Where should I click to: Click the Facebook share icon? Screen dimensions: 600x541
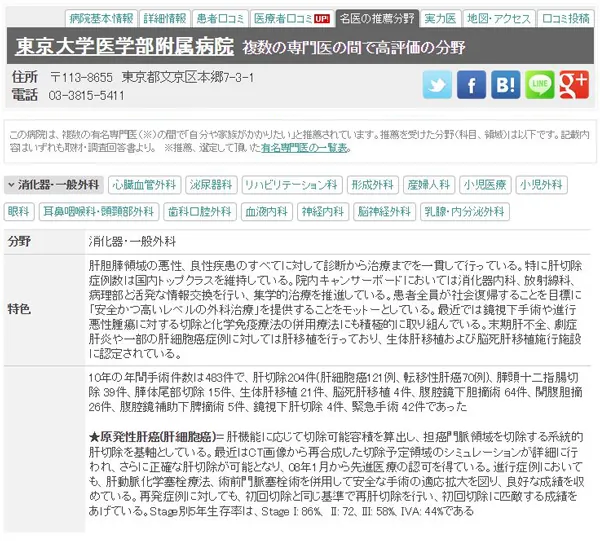(x=471, y=85)
